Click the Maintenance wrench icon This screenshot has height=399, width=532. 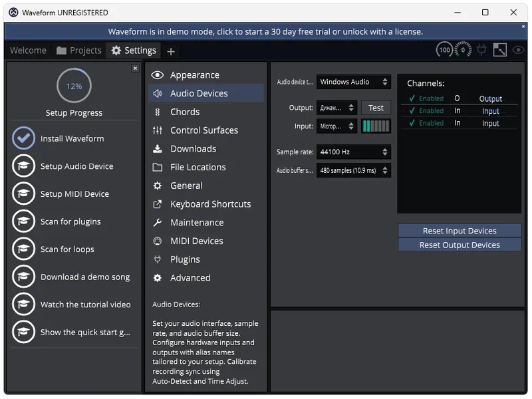[157, 223]
